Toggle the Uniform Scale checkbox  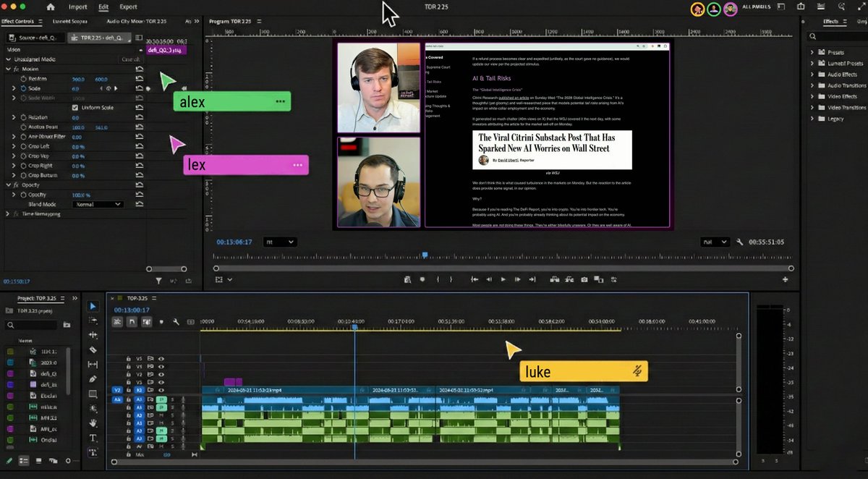click(x=75, y=108)
